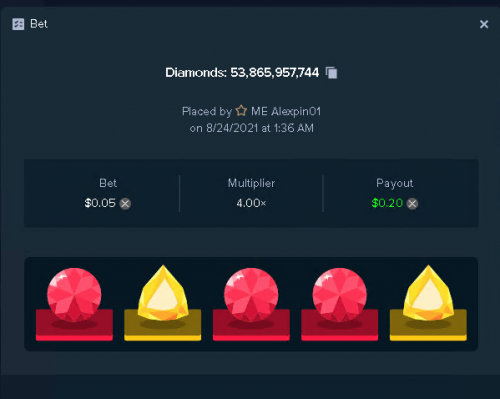
Task: Click the middle red ruby gem
Action: [251, 295]
